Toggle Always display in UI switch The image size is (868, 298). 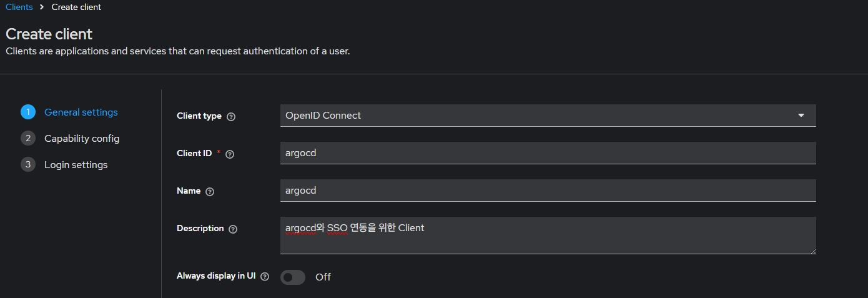click(292, 277)
